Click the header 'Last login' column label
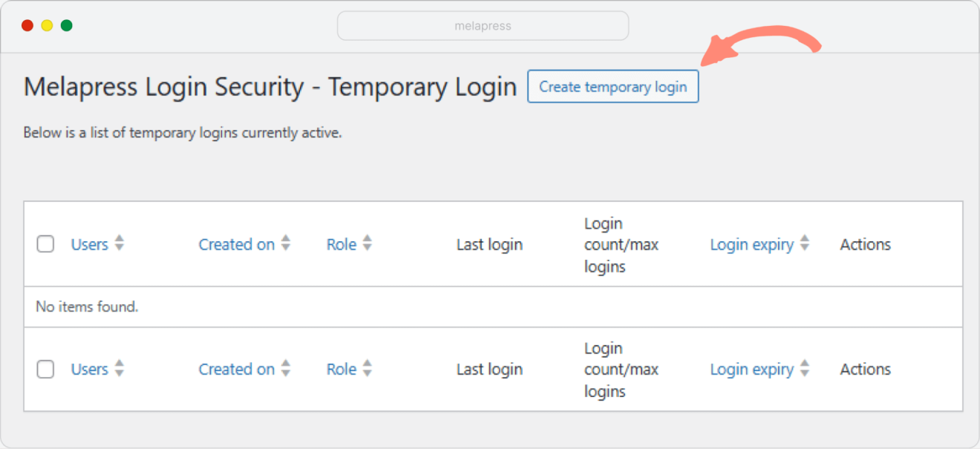Viewport: 980px width, 449px height. (x=489, y=244)
